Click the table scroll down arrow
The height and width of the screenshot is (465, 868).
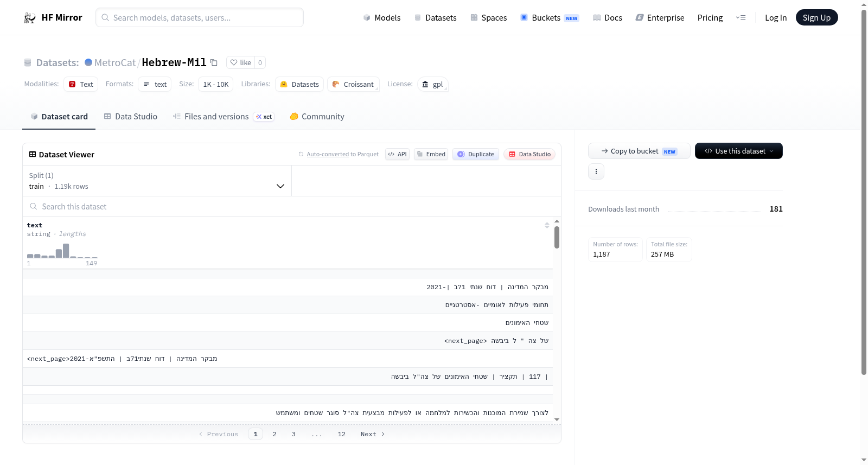(x=557, y=419)
